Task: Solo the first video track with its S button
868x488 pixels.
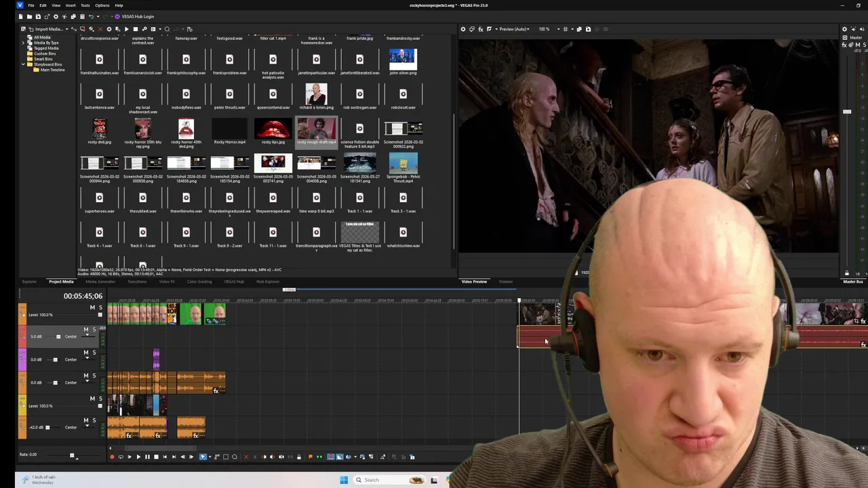Action: [101, 308]
